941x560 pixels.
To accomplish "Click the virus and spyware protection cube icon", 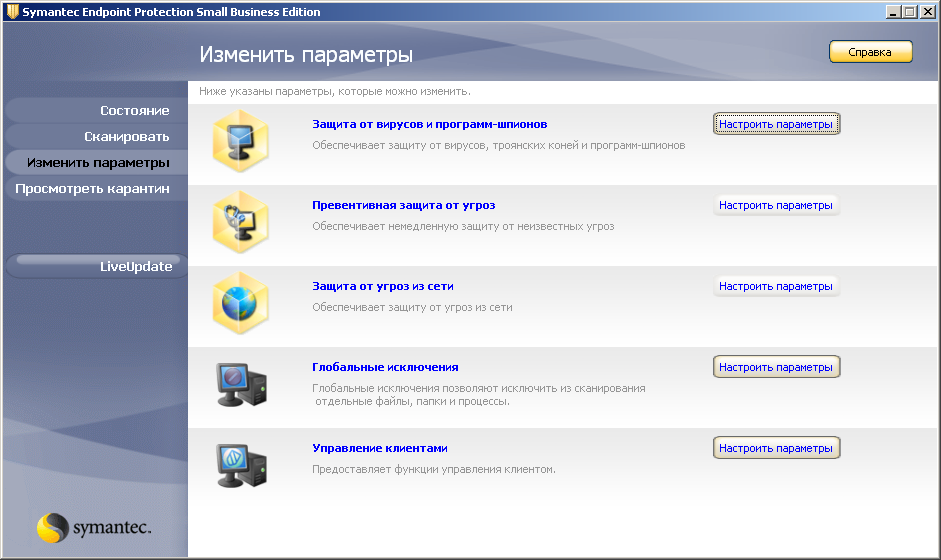I will tap(240, 141).
